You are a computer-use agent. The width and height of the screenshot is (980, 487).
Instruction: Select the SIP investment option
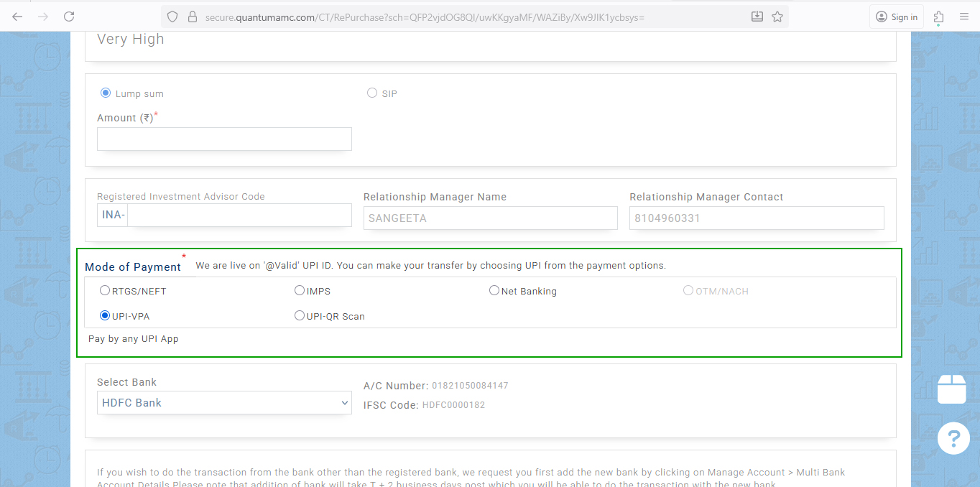372,93
